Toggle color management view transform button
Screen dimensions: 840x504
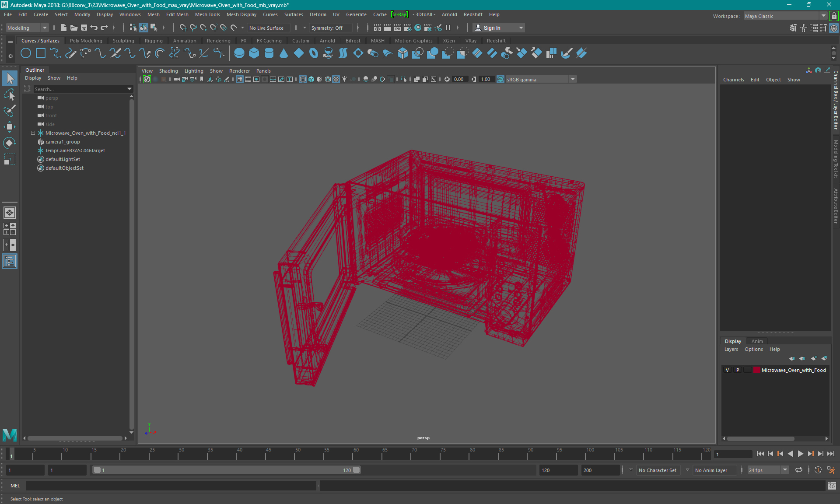(x=500, y=79)
